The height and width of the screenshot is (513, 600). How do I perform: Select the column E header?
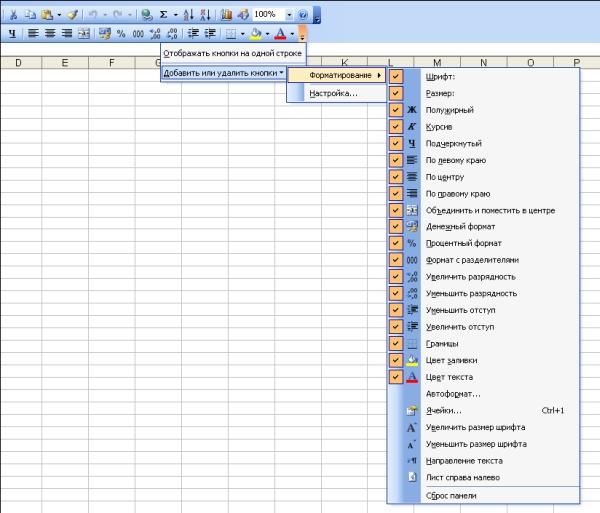click(x=64, y=63)
